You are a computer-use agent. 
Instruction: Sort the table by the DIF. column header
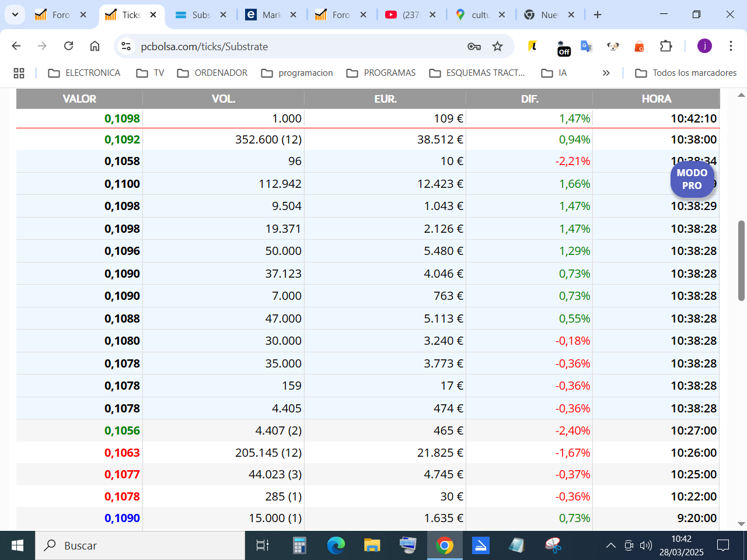[x=529, y=99]
